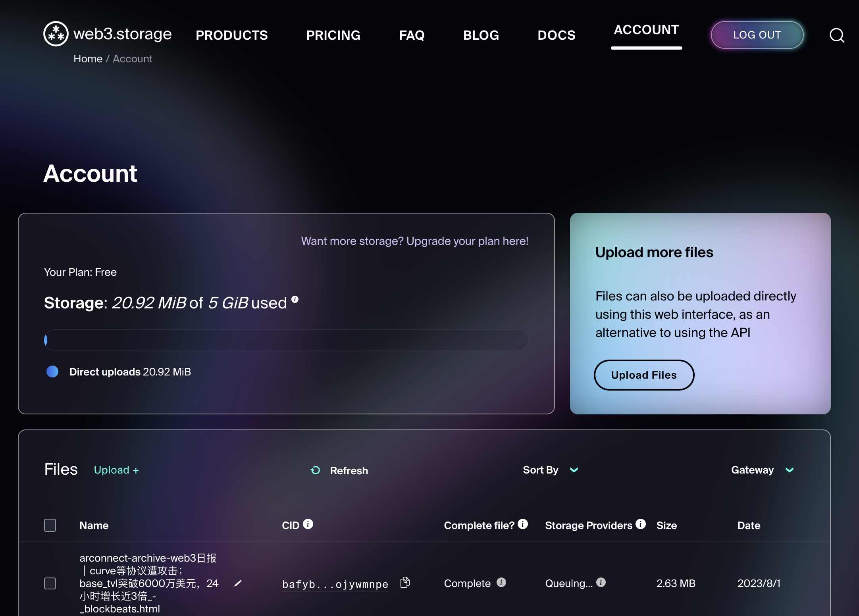This screenshot has width=859, height=616.
Task: Open the Pricing menu item
Action: pyautogui.click(x=333, y=35)
